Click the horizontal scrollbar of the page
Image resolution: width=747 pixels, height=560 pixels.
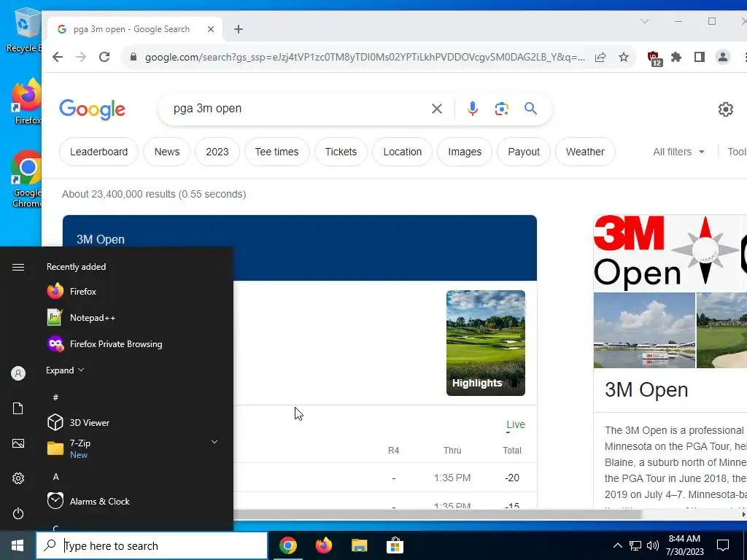(x=437, y=515)
